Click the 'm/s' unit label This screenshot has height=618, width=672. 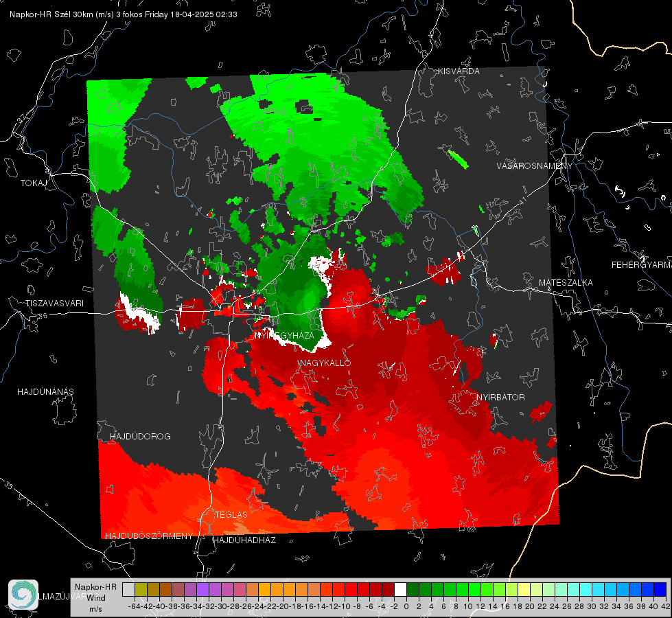tap(95, 609)
